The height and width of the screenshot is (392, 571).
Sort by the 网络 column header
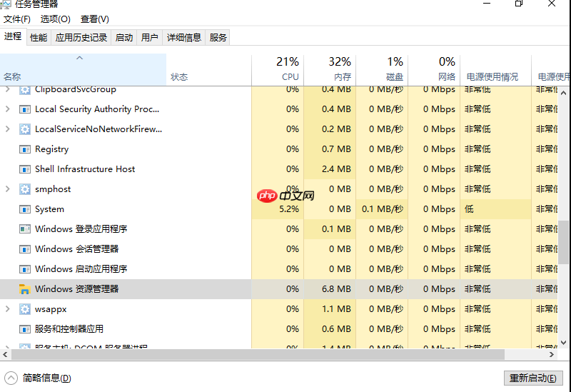tap(434, 70)
